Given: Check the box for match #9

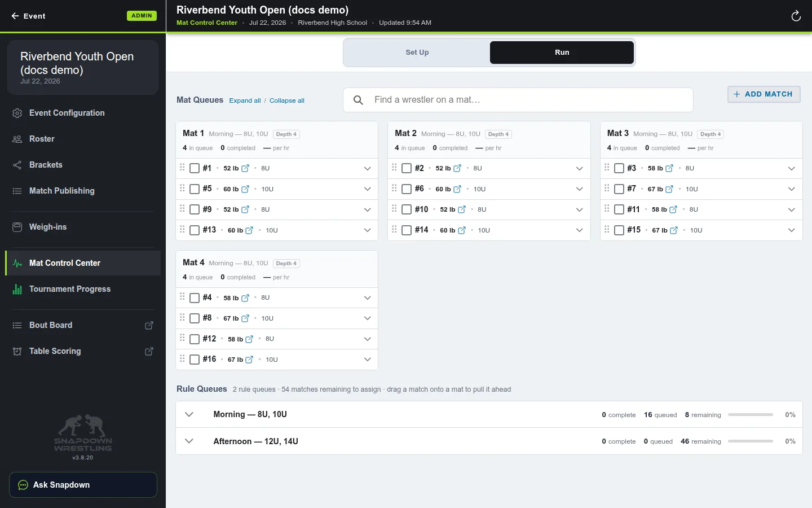Looking at the screenshot, I should point(195,209).
